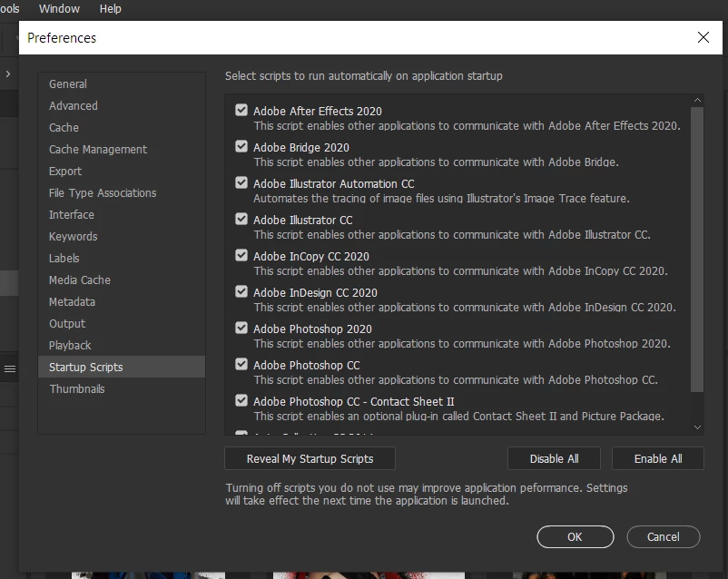Uncheck Adobe Photoshop 2020 script
This screenshot has width=728, height=579.
tap(241, 328)
